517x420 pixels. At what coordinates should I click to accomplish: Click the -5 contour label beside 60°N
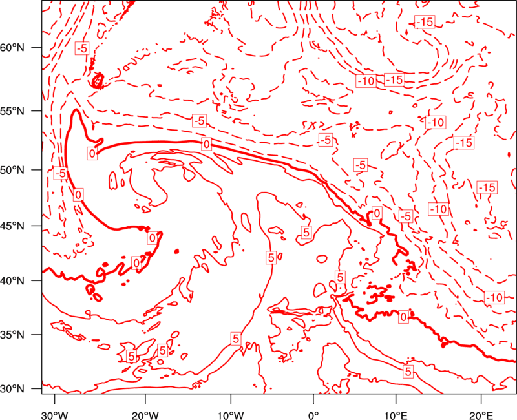click(x=82, y=48)
